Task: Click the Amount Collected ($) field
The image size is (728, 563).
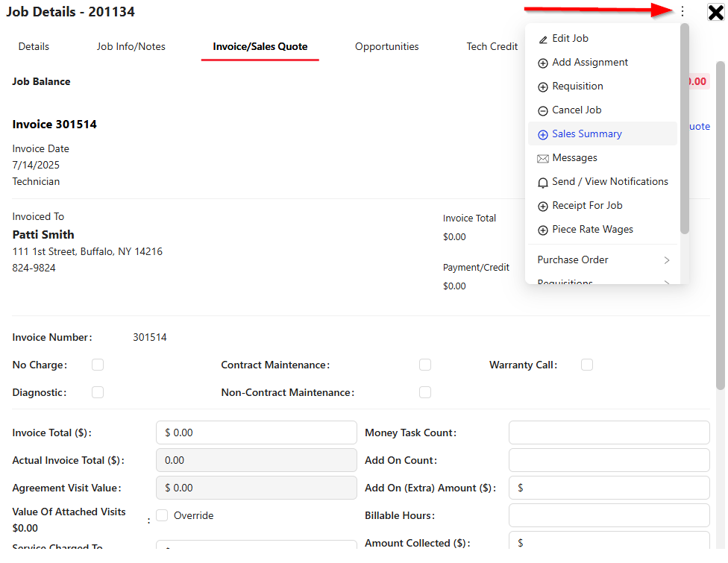Action: point(609,541)
